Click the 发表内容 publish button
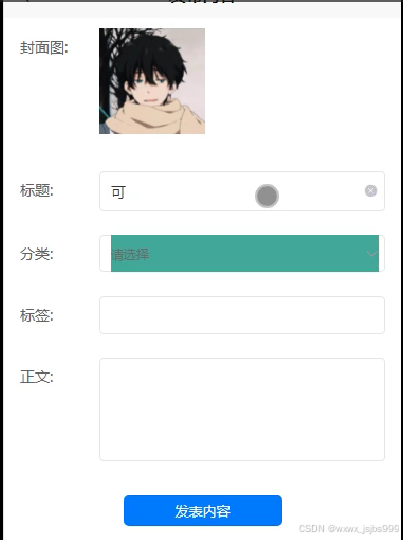Viewport: 403px width, 540px height. tap(203, 510)
